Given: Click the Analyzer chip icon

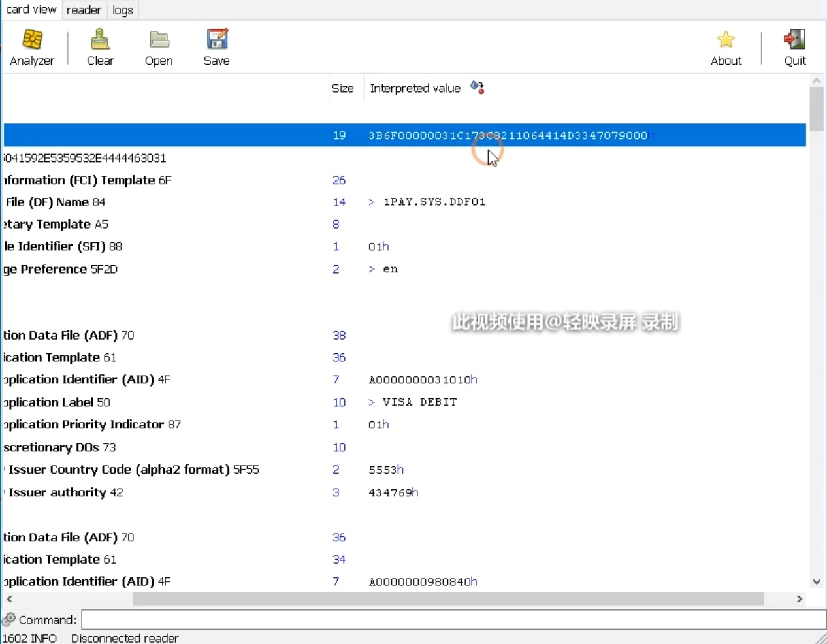Looking at the screenshot, I should (x=32, y=40).
